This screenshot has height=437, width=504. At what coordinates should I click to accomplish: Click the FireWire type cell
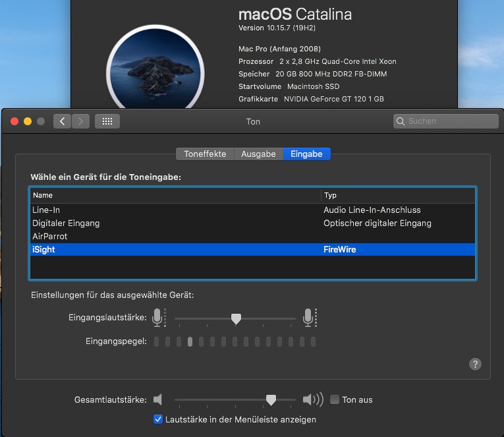(x=339, y=250)
